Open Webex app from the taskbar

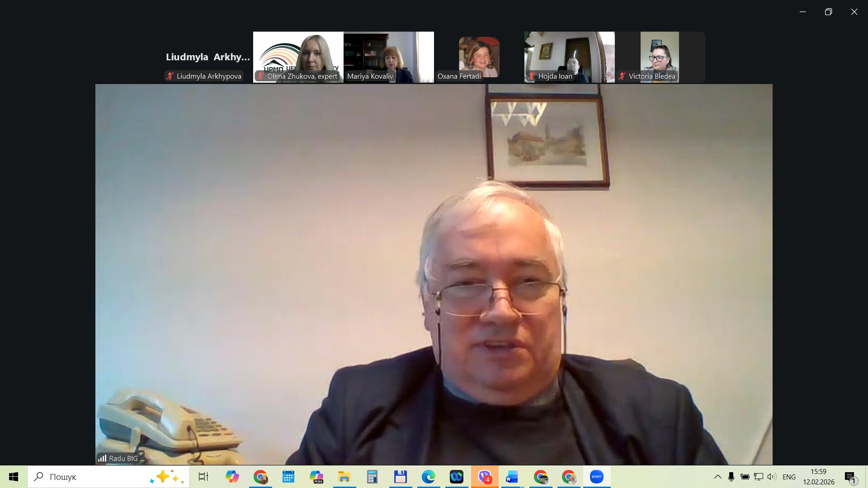click(x=457, y=477)
